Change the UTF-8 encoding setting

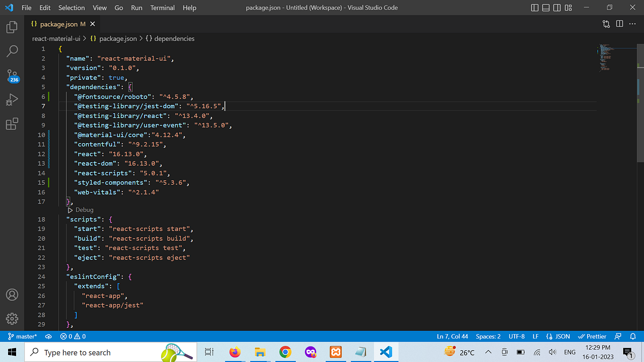[516, 336]
